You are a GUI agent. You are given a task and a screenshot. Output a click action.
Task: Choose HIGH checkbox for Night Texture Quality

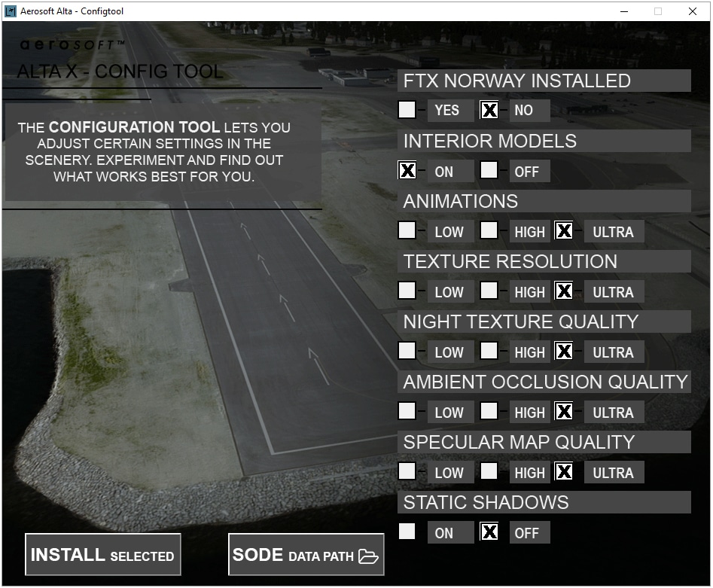489,351
